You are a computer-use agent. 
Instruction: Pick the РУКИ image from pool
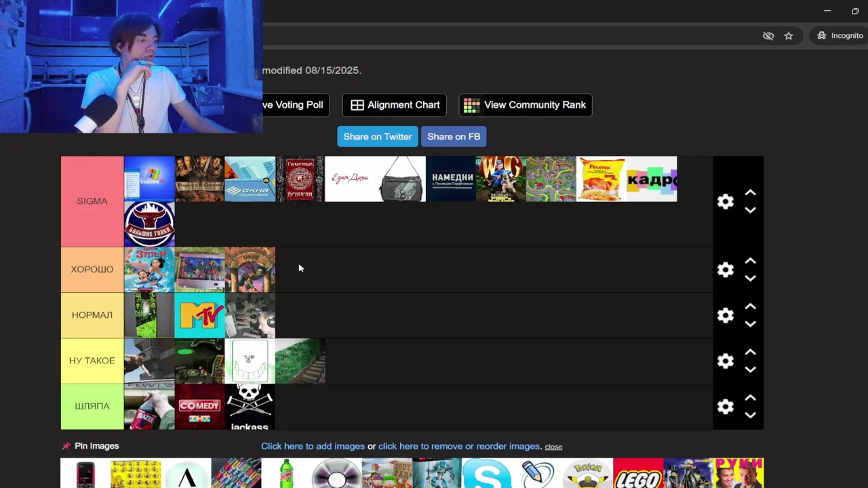point(738,473)
